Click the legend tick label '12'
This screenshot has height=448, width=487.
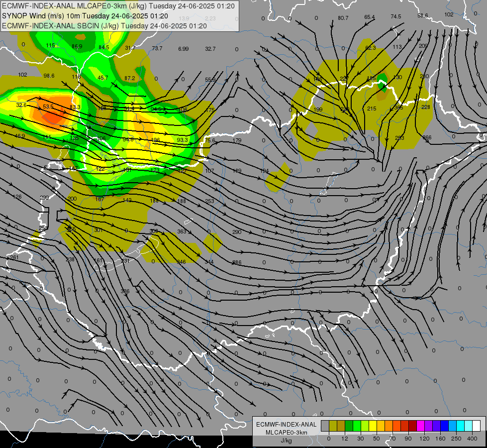[x=345, y=439]
